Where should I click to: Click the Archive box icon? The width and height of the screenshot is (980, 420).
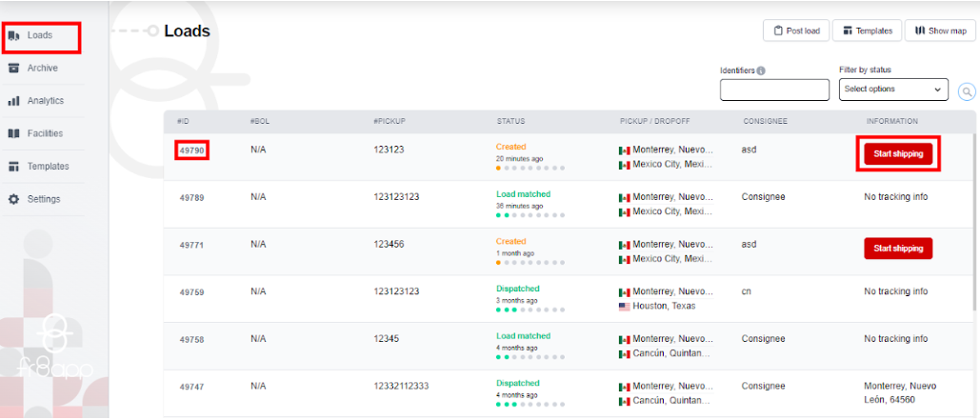[13, 69]
